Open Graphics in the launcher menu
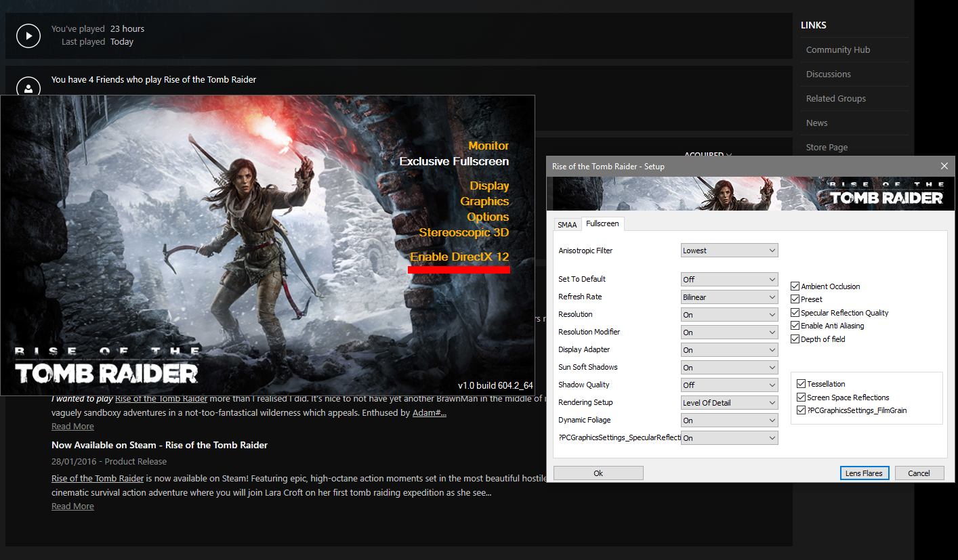The image size is (958, 560). point(484,201)
